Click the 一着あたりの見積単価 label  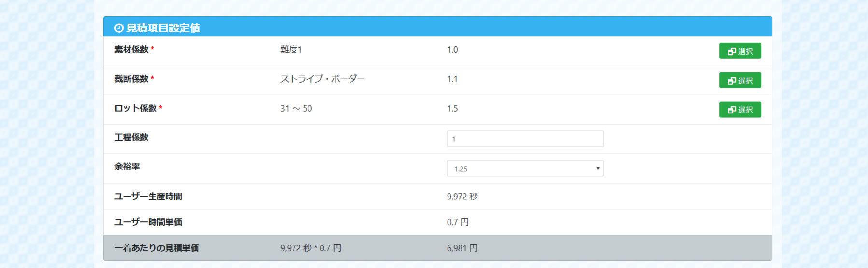[156, 248]
